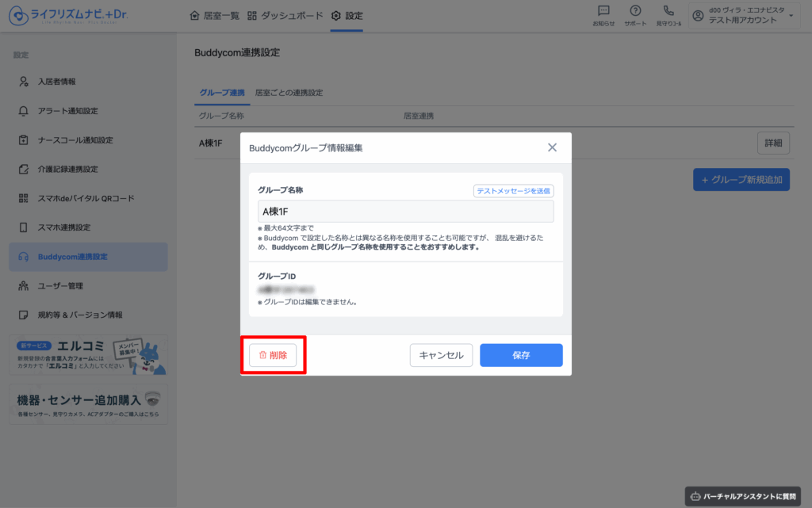Click the スマホdeバイタル QRコード icon
Viewport: 812px width, 508px height.
pos(23,198)
